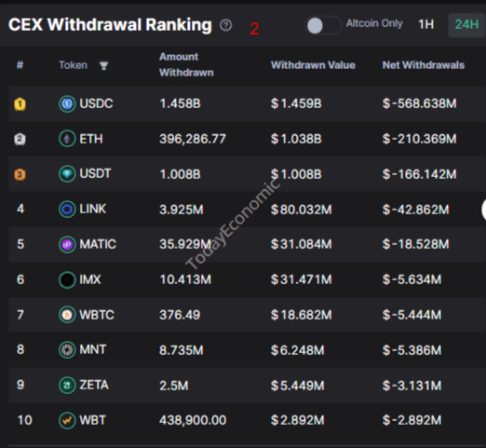Viewport: 486px width, 448px height.
Task: Click the $-568.638M net withdrawals value
Action: [x=420, y=103]
